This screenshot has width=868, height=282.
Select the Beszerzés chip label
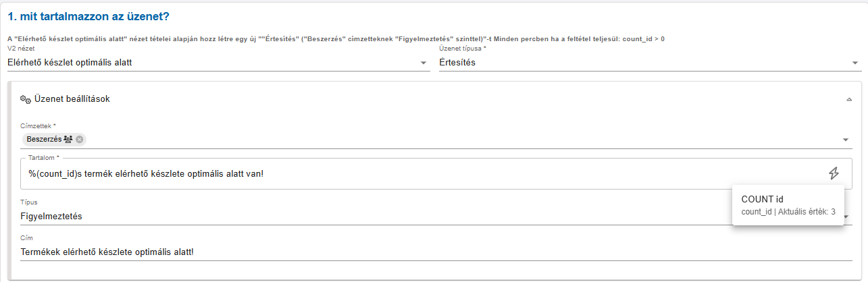(44, 140)
